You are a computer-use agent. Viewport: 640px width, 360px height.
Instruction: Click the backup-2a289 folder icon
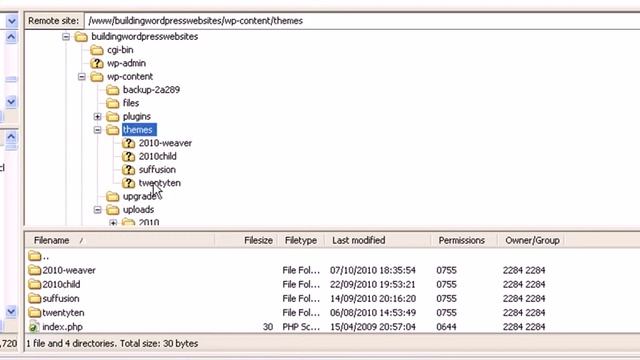(x=113, y=90)
